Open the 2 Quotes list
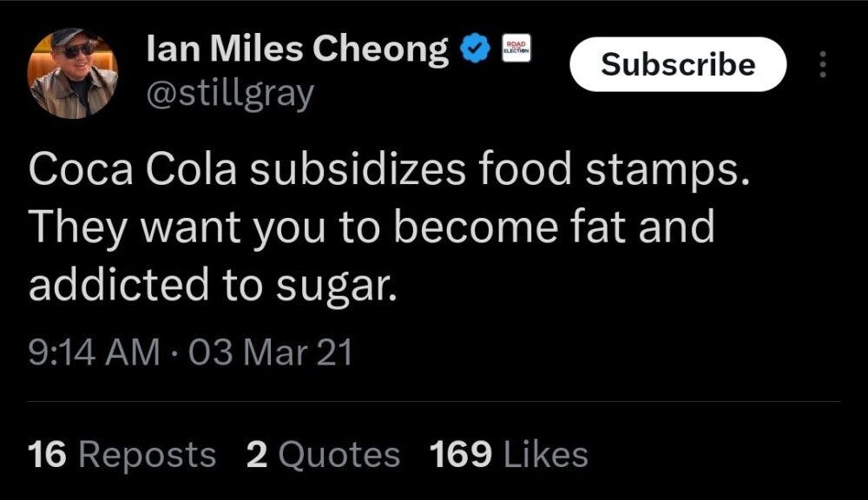Viewport: 868px width, 500px height. pos(323,455)
